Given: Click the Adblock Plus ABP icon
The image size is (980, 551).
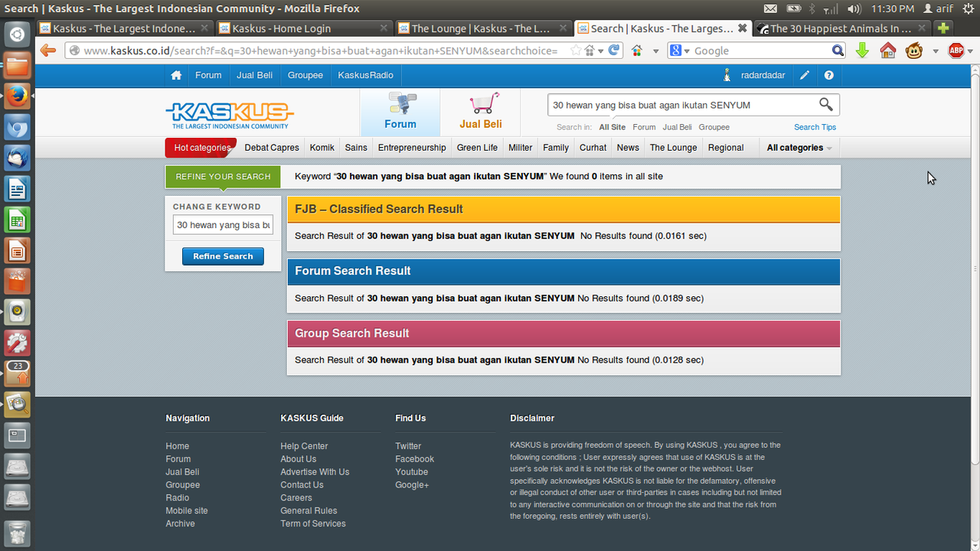Looking at the screenshot, I should pos(956,51).
